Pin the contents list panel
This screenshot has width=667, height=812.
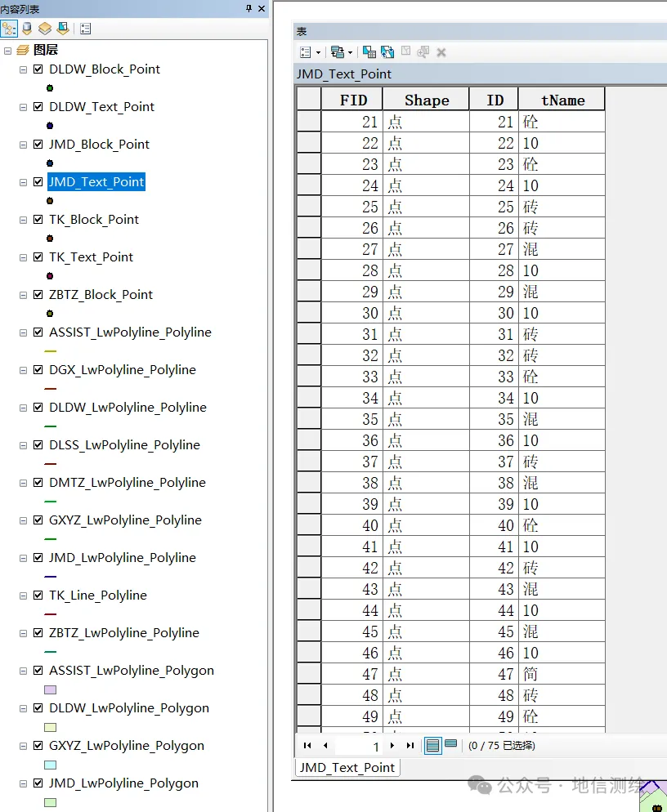point(248,8)
